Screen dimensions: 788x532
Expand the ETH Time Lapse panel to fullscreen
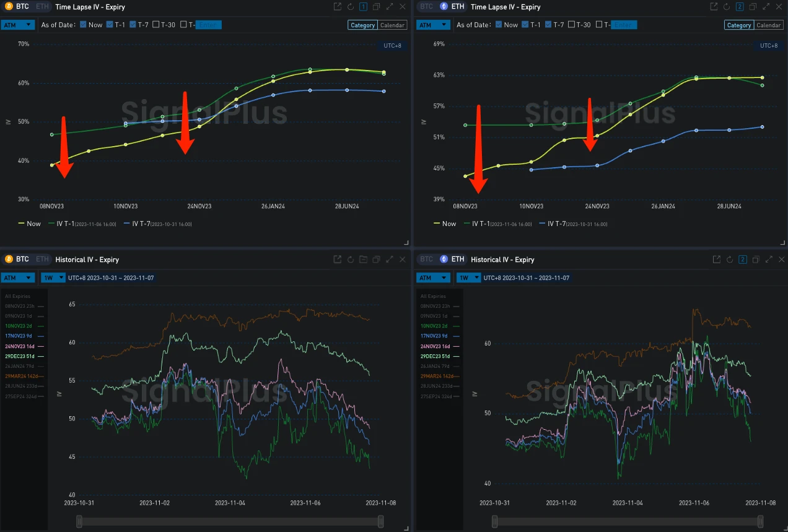point(766,7)
